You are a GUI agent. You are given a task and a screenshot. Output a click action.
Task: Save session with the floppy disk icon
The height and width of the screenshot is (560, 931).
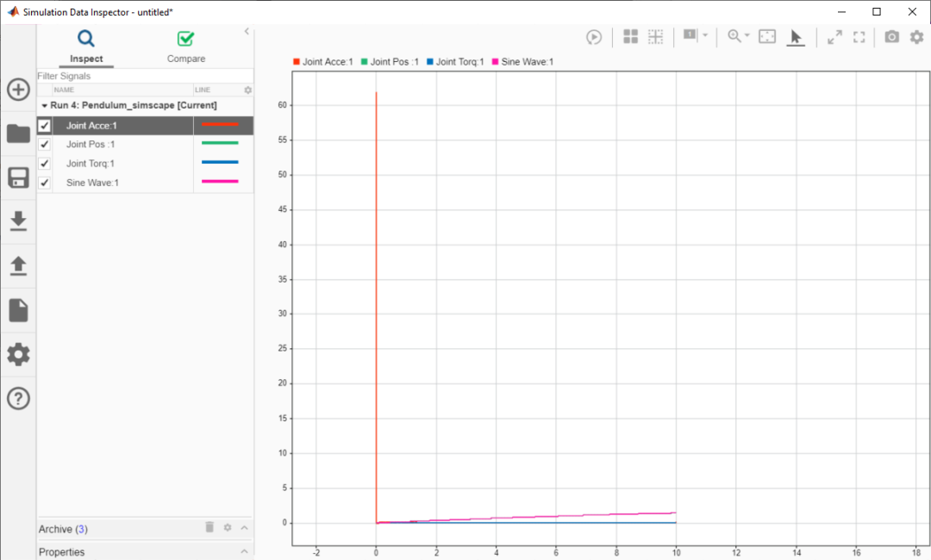coord(18,177)
